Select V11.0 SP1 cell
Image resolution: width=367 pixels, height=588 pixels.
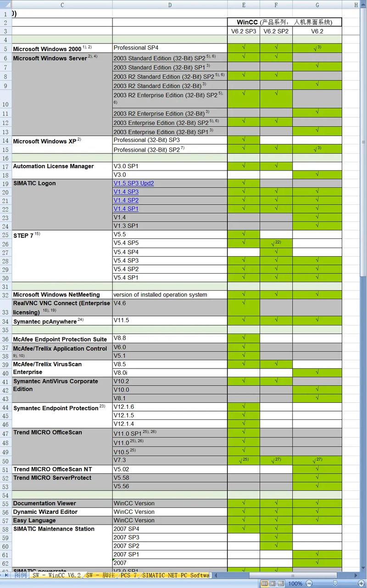(x=170, y=433)
